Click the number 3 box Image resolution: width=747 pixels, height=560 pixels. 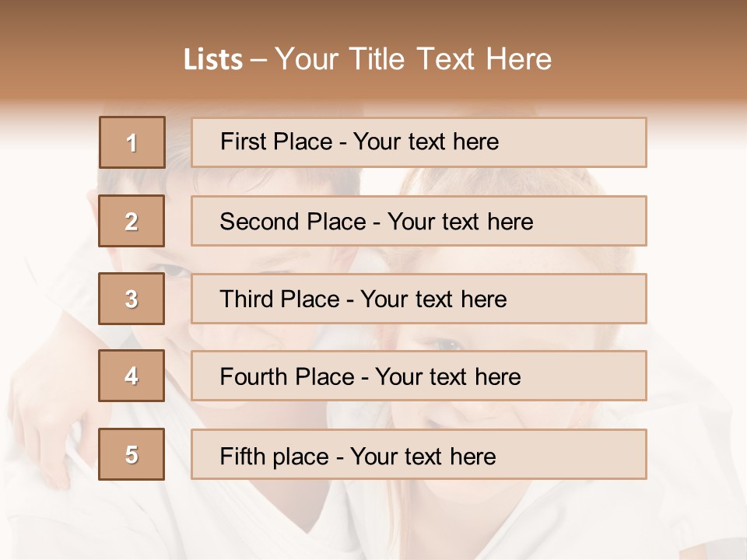point(132,299)
